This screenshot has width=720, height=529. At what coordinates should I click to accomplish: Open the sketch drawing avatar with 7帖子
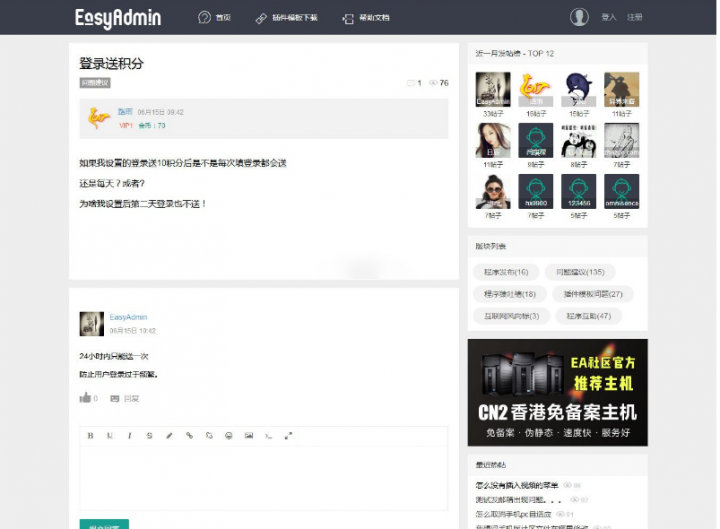(x=621, y=140)
